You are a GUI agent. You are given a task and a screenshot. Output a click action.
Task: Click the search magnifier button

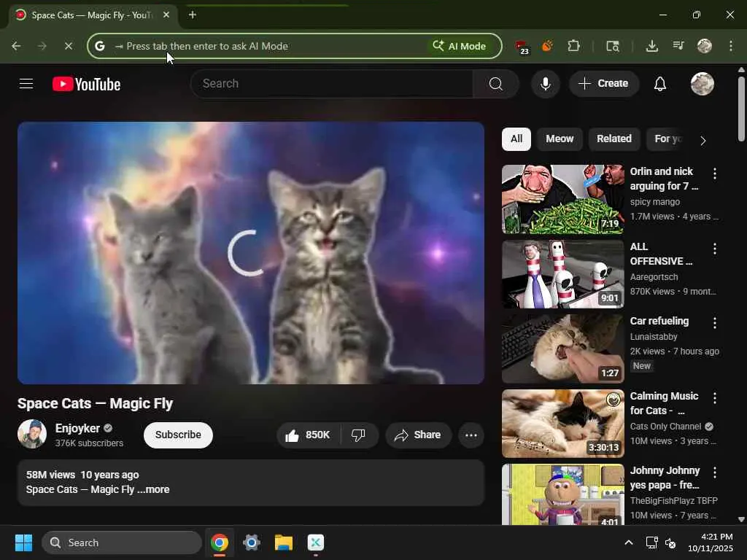(495, 84)
